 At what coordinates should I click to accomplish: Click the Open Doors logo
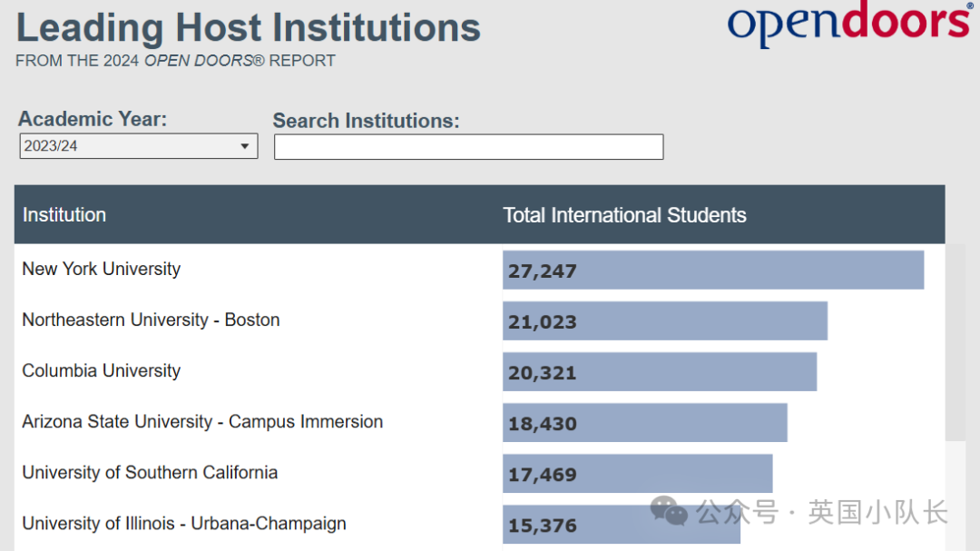tap(848, 25)
